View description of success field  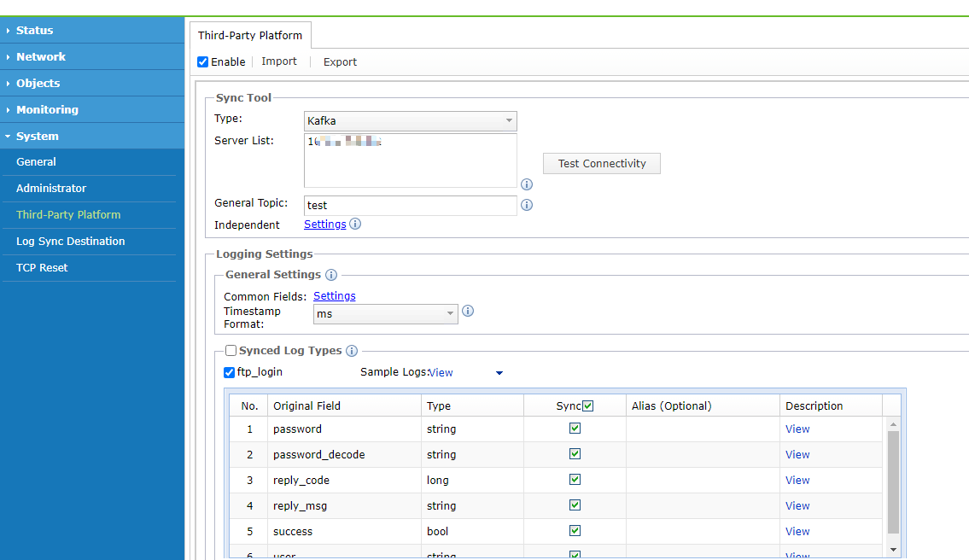click(797, 532)
